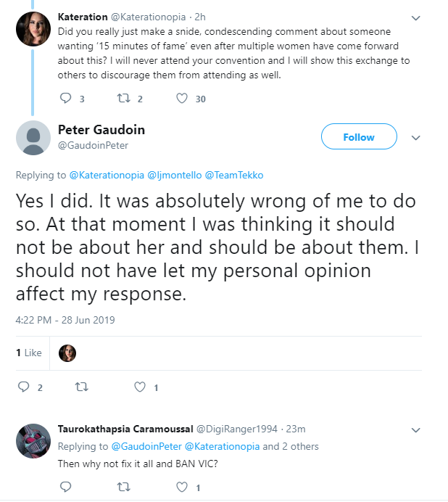Follow Peter Gaudoin

359,136
